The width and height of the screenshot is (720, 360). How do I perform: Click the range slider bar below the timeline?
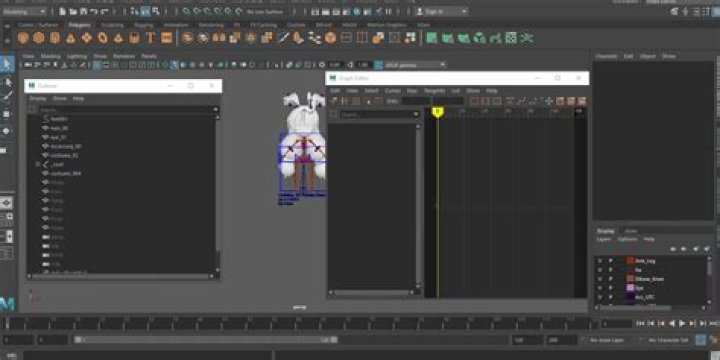[x=206, y=340]
